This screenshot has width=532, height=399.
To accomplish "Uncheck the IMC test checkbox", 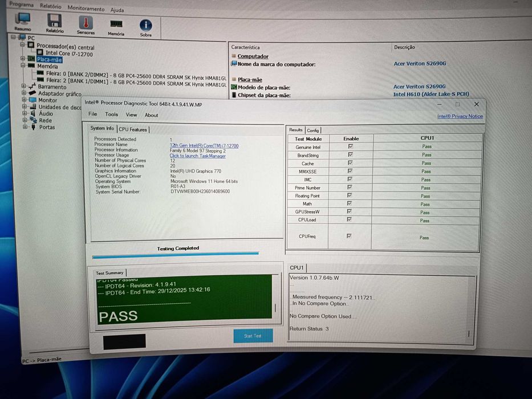I will pos(350,179).
